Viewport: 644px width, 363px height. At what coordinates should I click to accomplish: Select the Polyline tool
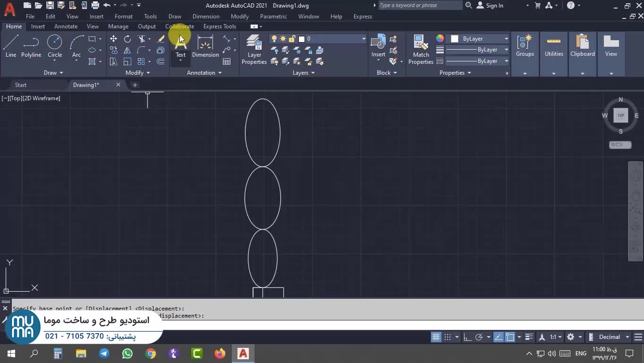(31, 46)
